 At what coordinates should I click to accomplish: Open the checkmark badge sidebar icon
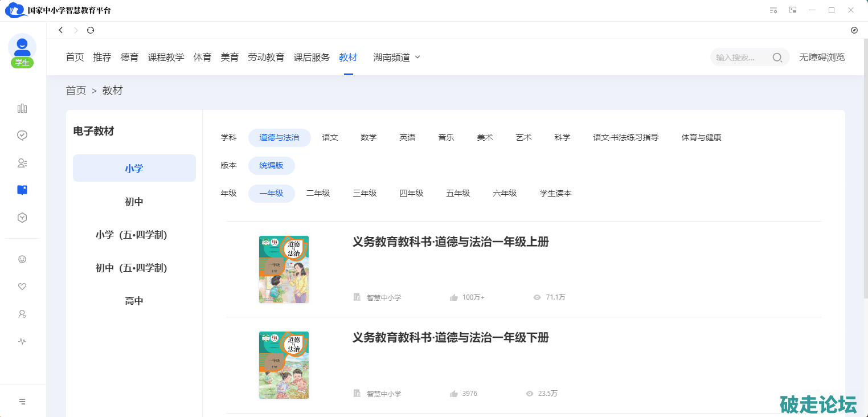[22, 136]
